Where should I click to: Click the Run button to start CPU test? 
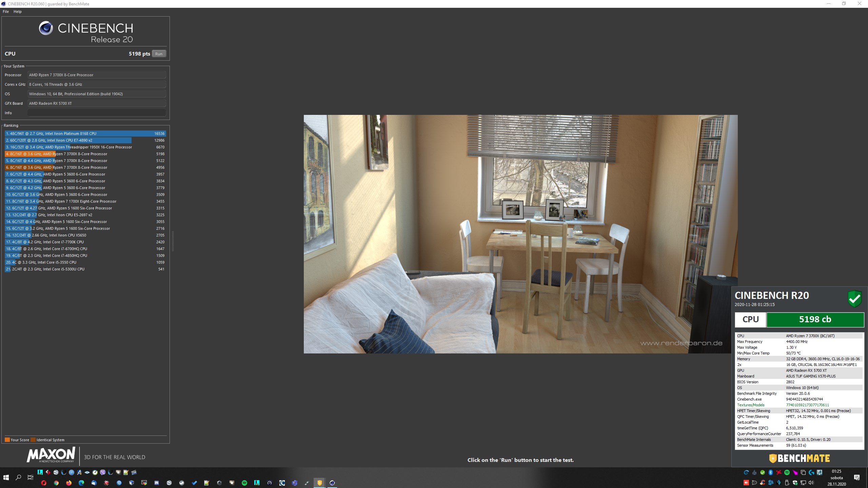click(159, 54)
